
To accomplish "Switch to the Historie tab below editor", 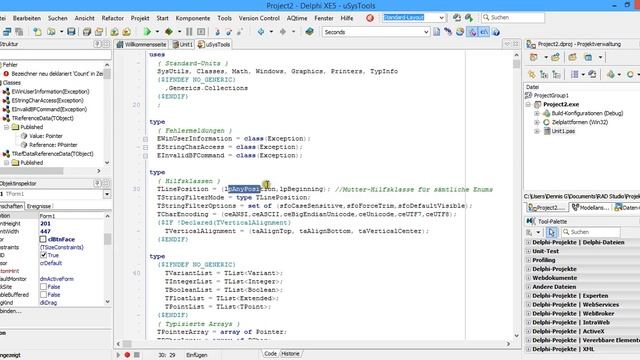I will click(x=290, y=354).
